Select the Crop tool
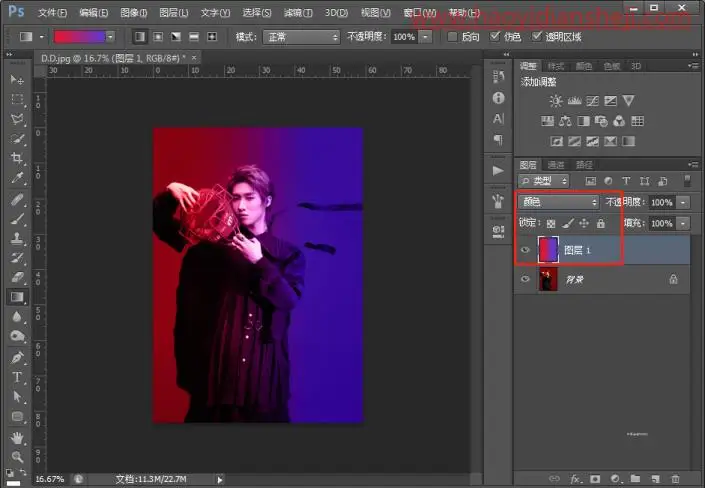Viewport: 705px width, 488px height. pos(17,158)
